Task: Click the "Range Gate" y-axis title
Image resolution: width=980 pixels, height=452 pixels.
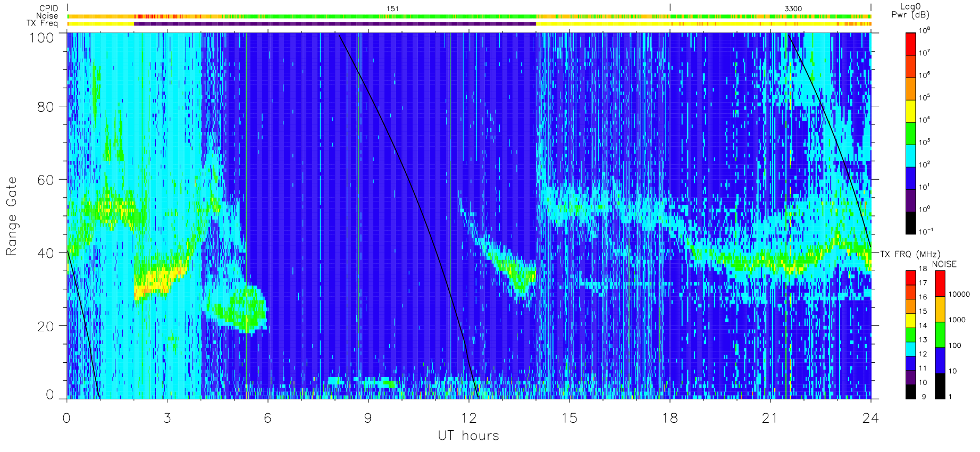Action: pos(12,216)
